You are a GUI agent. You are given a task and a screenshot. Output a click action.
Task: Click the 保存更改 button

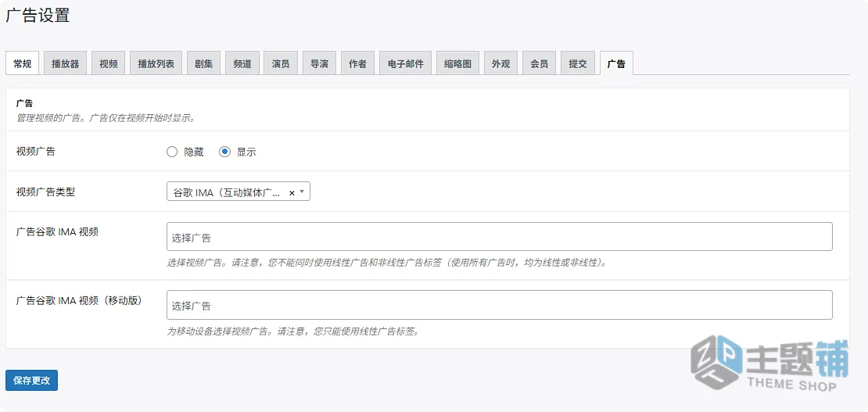coord(31,381)
